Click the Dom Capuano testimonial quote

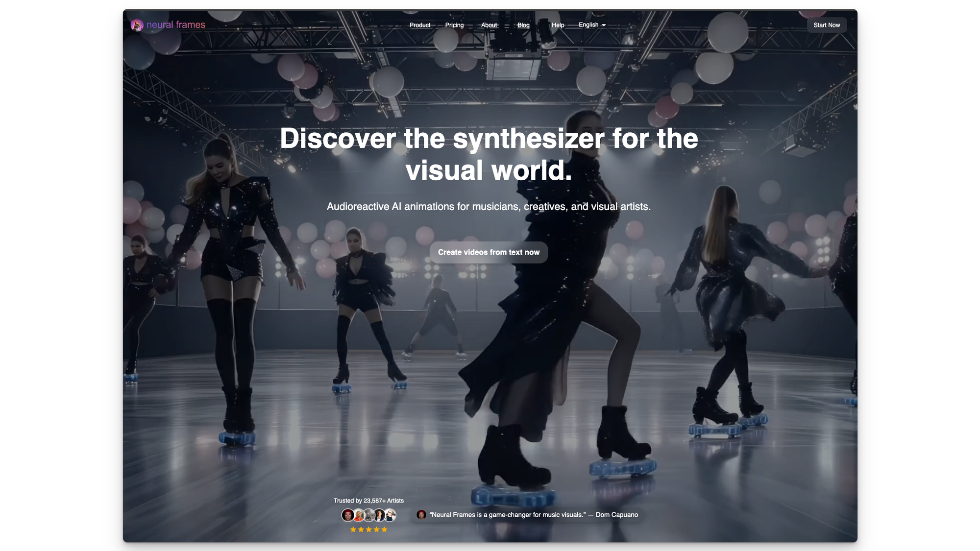(x=534, y=515)
